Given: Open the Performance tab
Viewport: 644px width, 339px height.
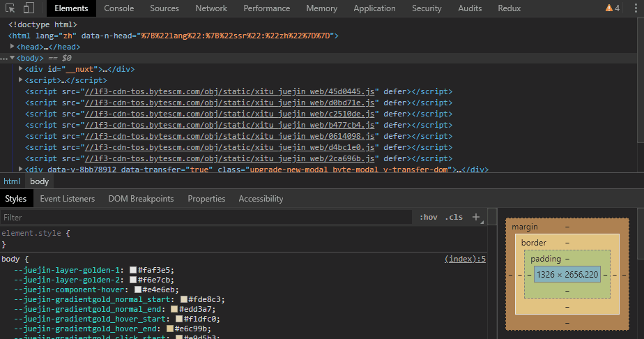Looking at the screenshot, I should 266,8.
